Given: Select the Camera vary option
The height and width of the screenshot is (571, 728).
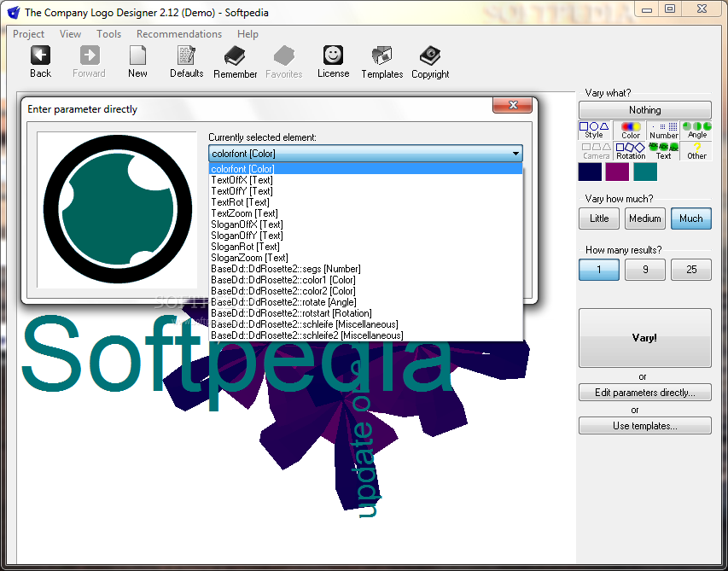Looking at the screenshot, I should (x=596, y=151).
